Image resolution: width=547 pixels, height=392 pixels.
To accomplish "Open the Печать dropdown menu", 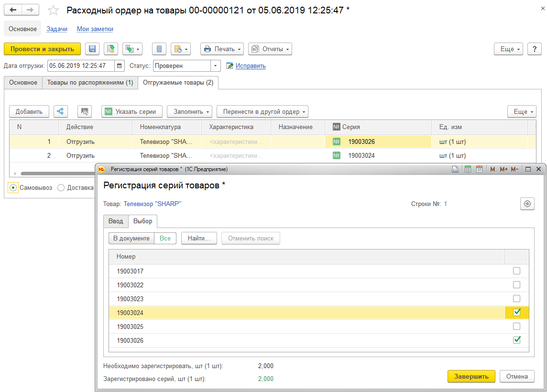I will click(222, 49).
